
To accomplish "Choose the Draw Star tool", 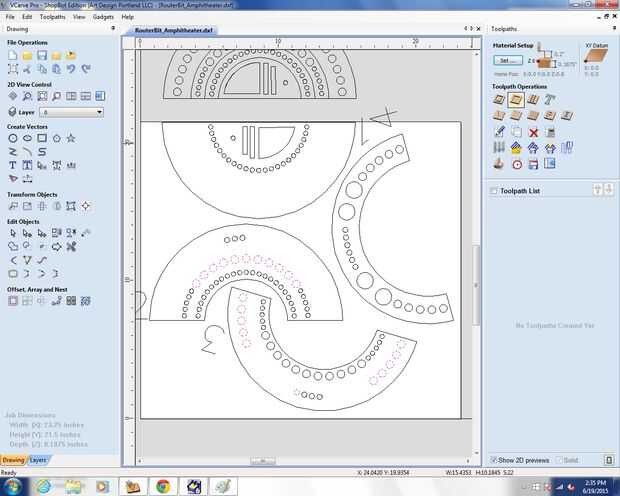I will pos(71,138).
